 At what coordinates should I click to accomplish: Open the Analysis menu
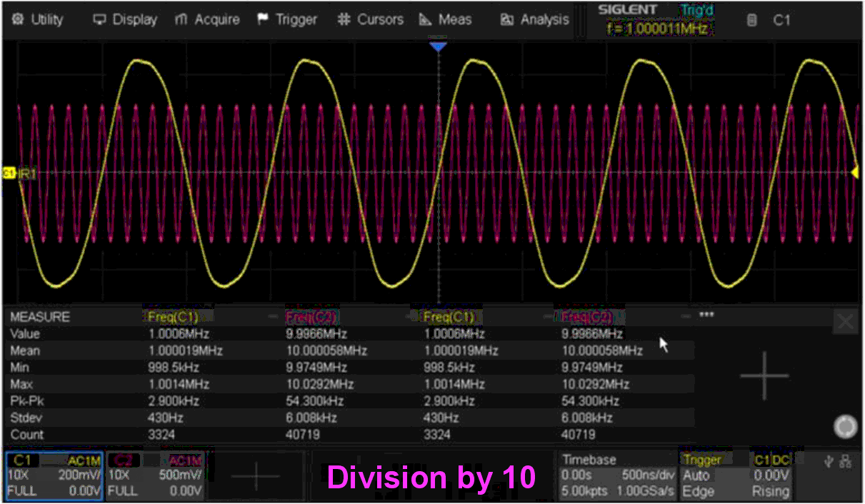535,19
